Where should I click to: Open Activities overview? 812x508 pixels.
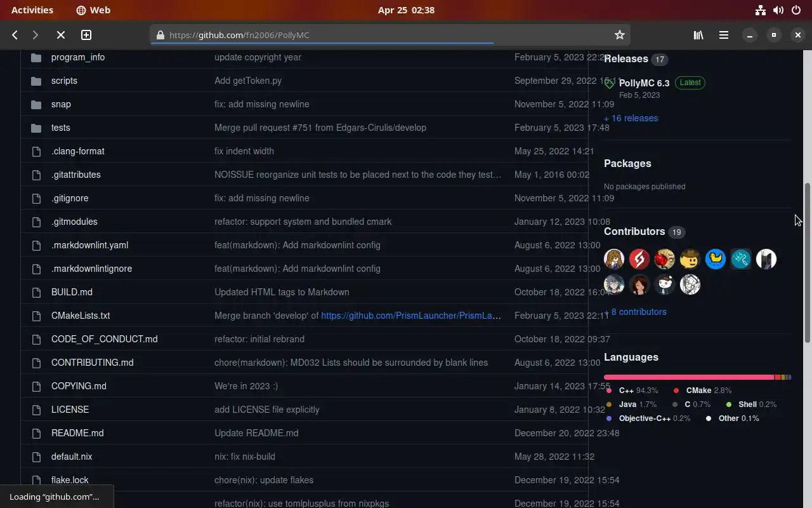click(x=32, y=10)
